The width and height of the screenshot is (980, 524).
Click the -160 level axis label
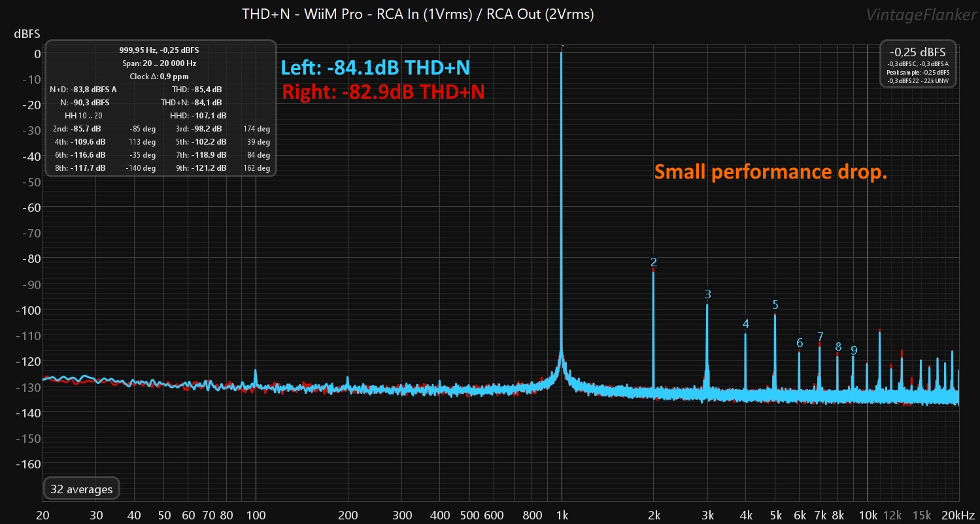click(x=28, y=464)
